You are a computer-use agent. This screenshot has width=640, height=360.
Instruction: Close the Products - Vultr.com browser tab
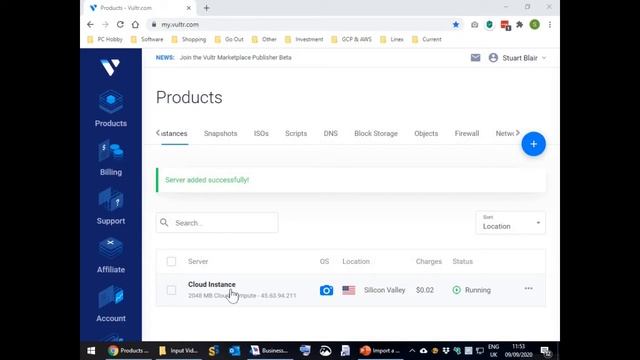(189, 8)
